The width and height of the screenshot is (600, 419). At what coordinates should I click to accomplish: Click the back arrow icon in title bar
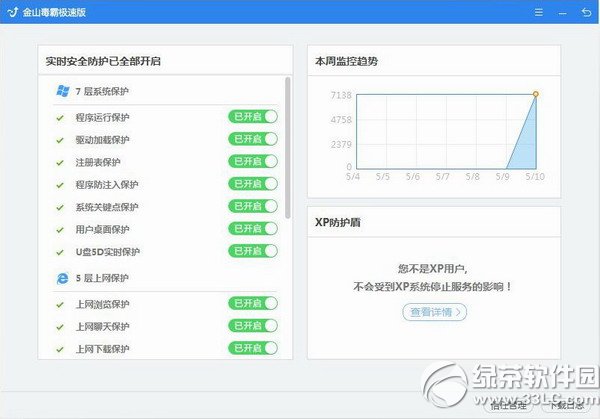pos(586,12)
